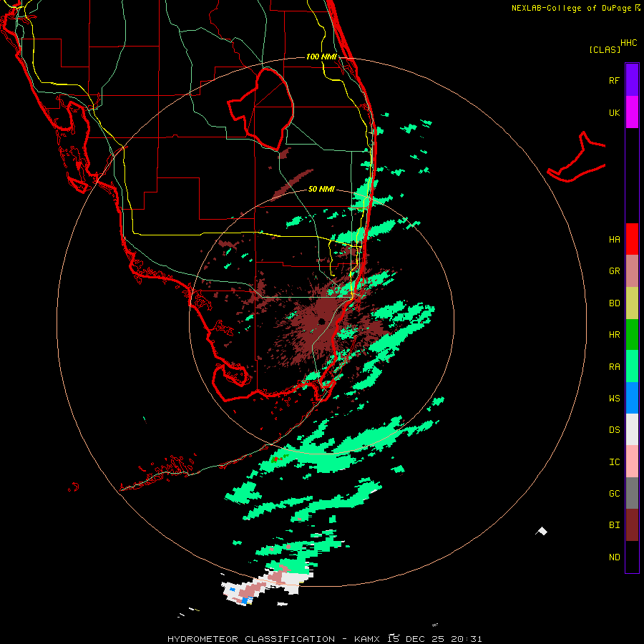Click the KAMX station identifier
The image size is (644, 644).
(x=368, y=639)
